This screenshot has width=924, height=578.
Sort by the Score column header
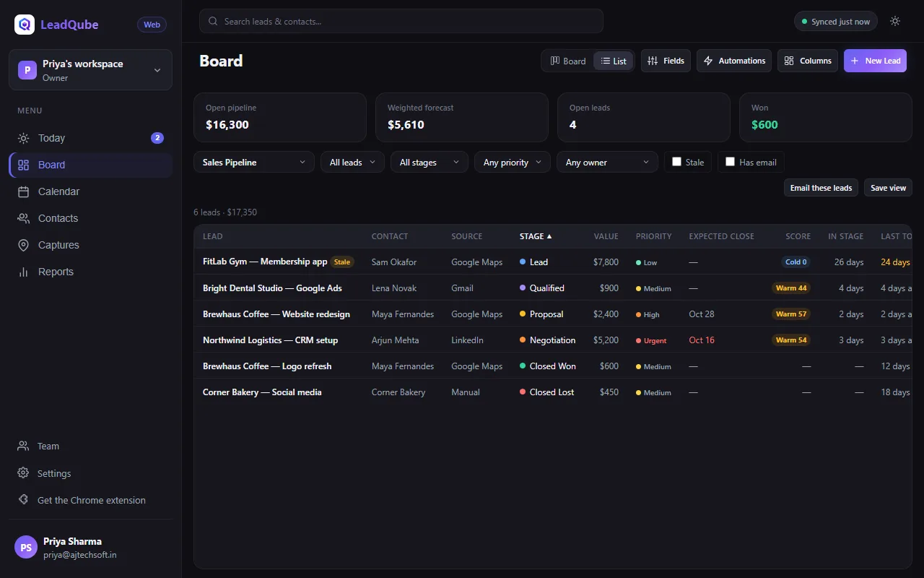point(798,236)
